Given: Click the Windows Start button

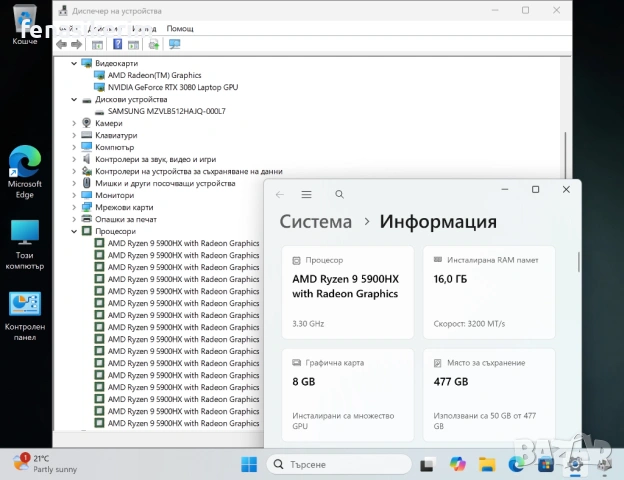Looking at the screenshot, I should [x=249, y=464].
